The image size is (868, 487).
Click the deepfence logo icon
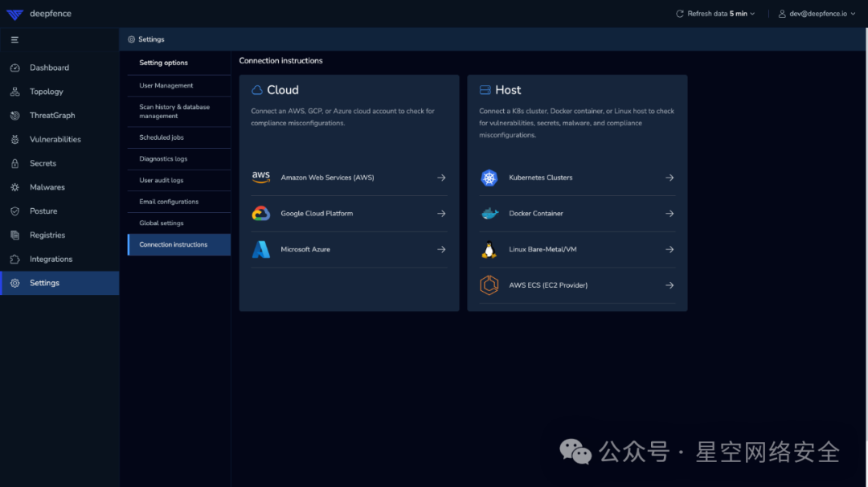point(15,14)
